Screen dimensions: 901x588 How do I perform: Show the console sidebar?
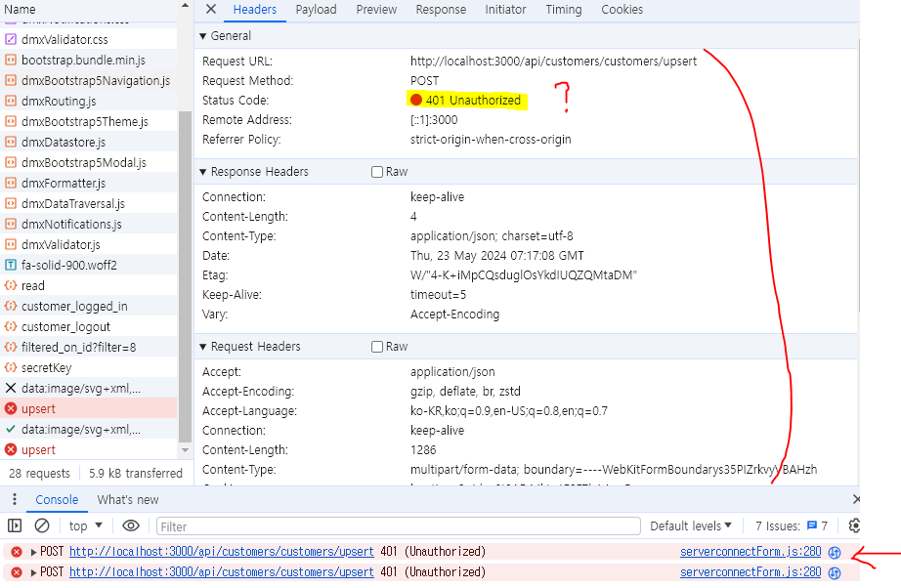(x=15, y=525)
